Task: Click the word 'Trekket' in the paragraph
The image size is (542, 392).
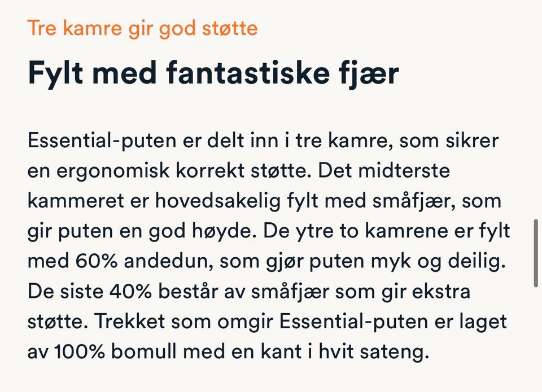Action: [x=130, y=321]
